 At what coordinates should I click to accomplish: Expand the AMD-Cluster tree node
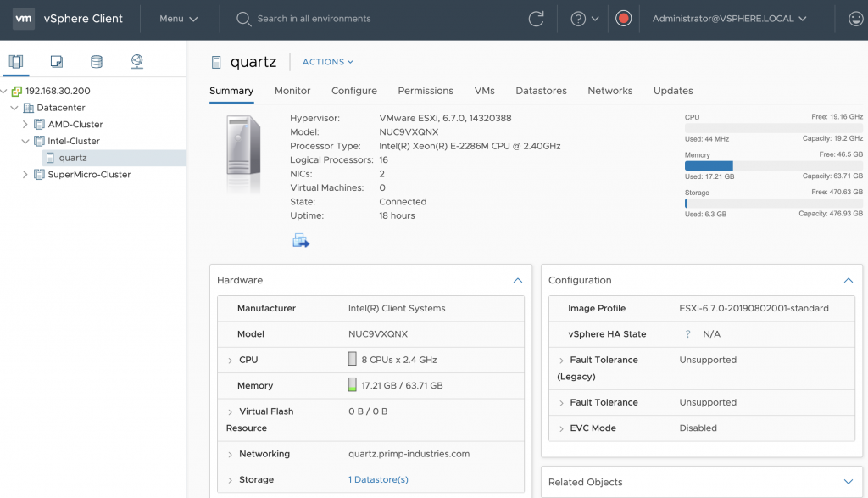pyautogui.click(x=25, y=124)
